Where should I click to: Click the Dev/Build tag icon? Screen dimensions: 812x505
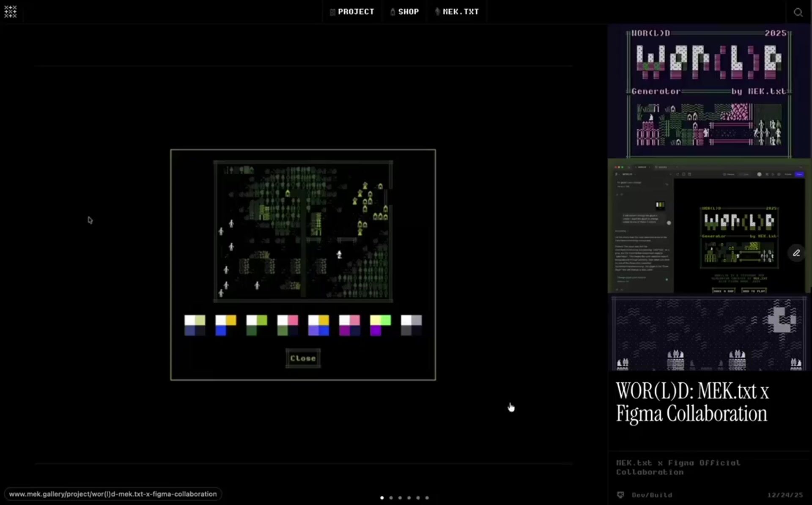point(620,495)
